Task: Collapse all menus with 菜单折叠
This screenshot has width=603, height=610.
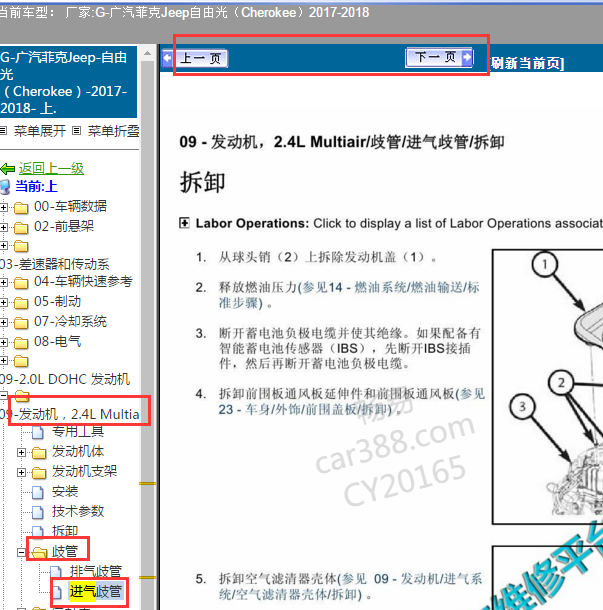Action: [113, 131]
